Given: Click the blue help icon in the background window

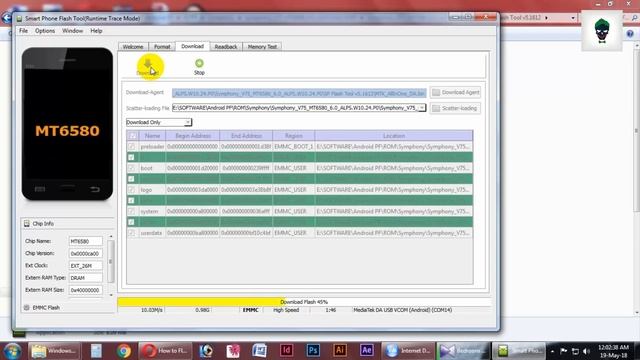Looking at the screenshot, I should tap(630, 34).
